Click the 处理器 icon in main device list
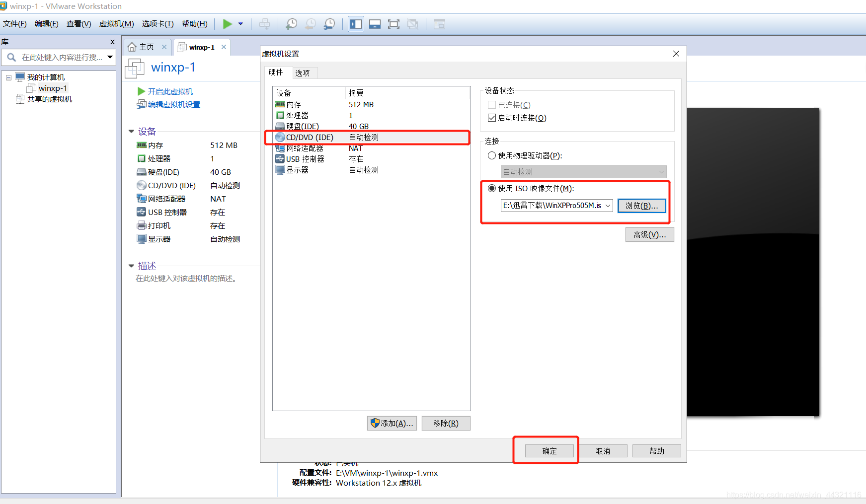Image resolution: width=866 pixels, height=504 pixels. [x=142, y=159]
